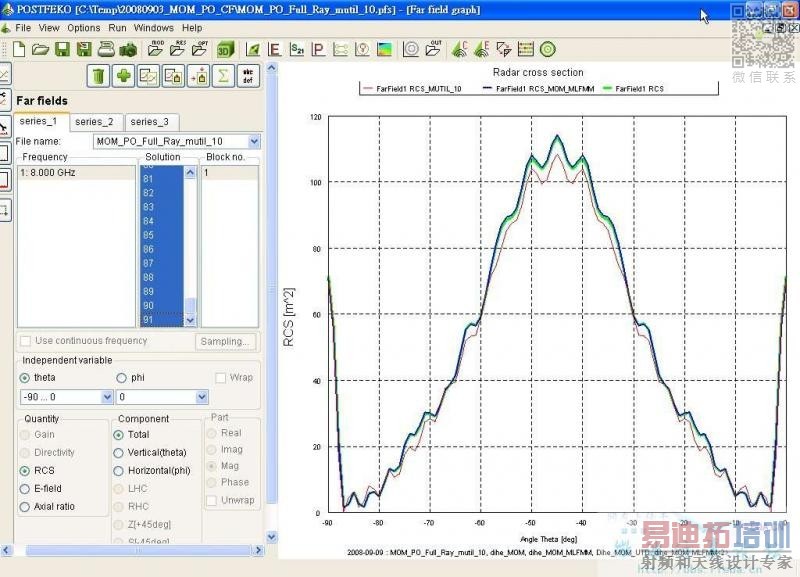Open a file with the folder icon
800x577 pixels.
tap(40, 49)
